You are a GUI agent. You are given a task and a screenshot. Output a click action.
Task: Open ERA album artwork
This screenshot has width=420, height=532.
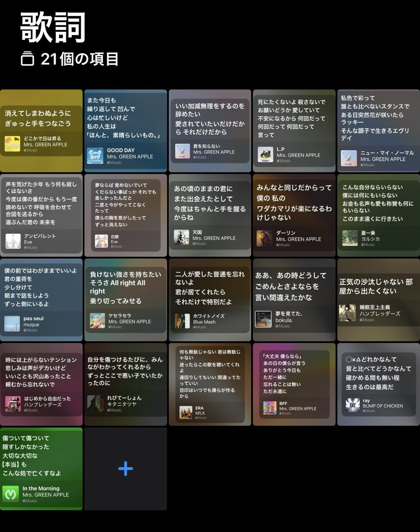186,412
